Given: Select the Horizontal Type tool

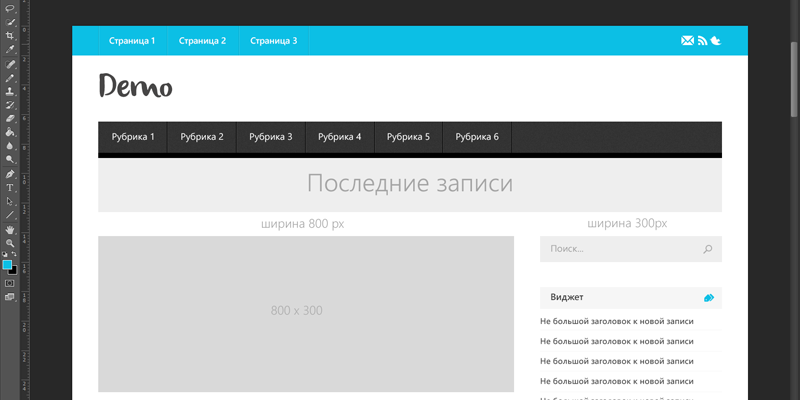Looking at the screenshot, I should (x=10, y=187).
